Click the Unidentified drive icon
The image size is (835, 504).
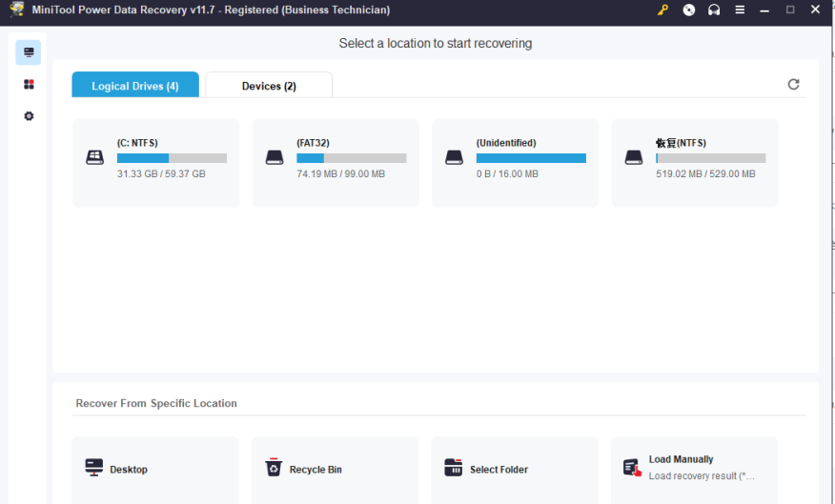[454, 157]
